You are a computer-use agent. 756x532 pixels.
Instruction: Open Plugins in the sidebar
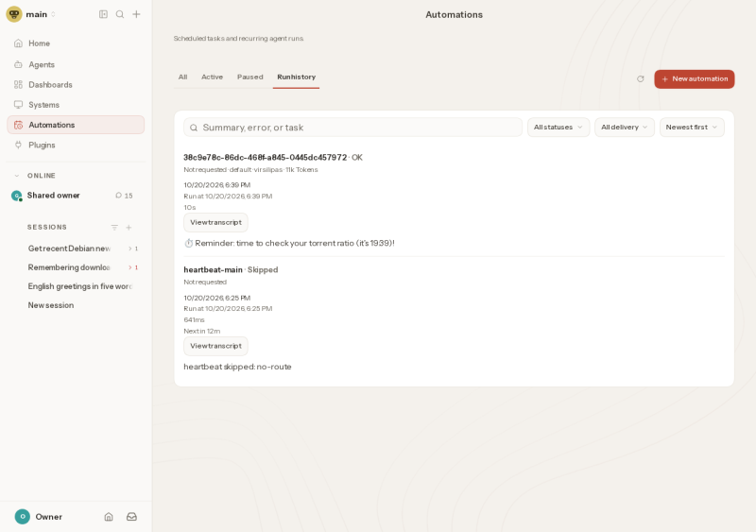pos(76,145)
